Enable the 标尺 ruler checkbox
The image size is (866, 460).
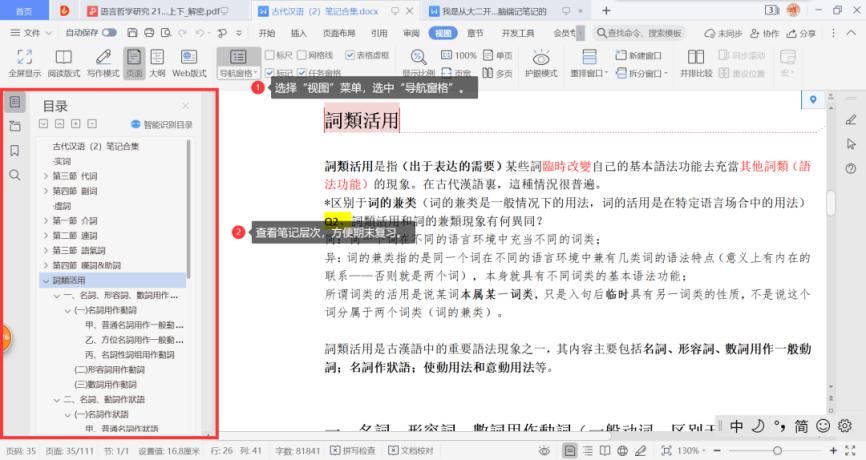pos(270,55)
